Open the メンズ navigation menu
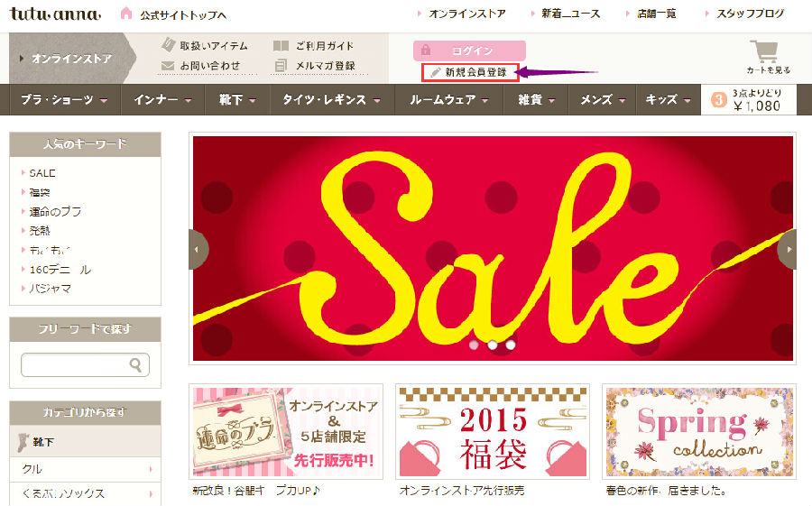 click(x=603, y=99)
